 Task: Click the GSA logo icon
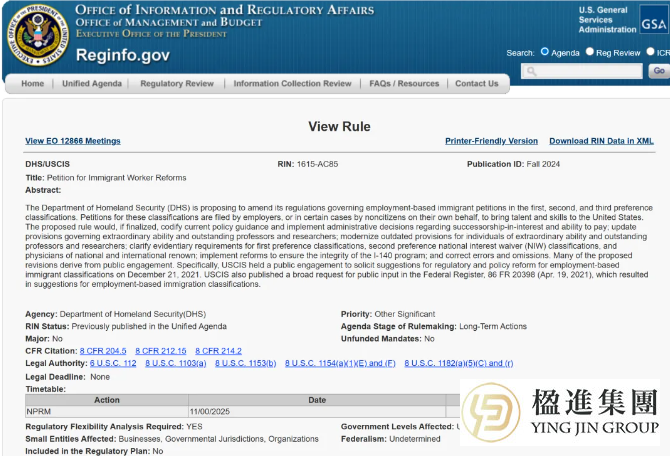[x=652, y=19]
